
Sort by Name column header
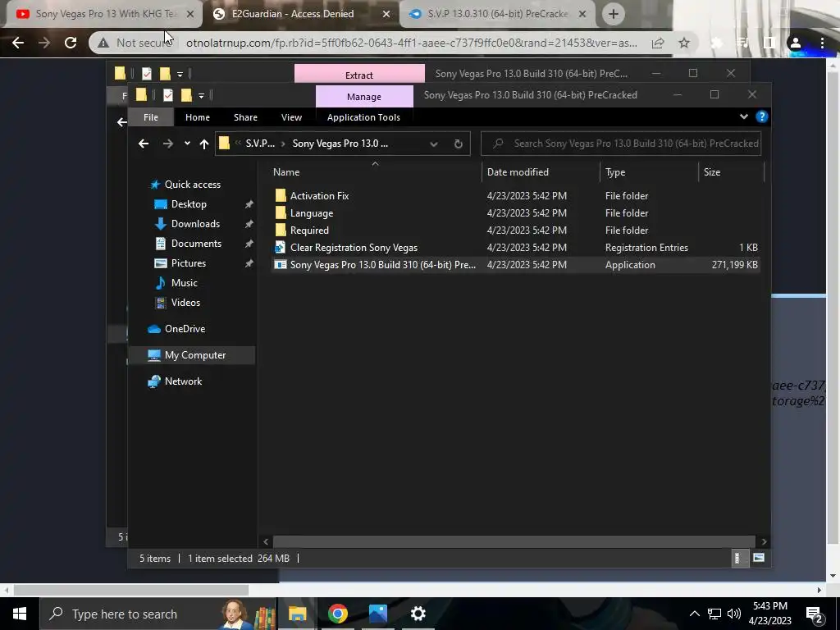coord(286,172)
